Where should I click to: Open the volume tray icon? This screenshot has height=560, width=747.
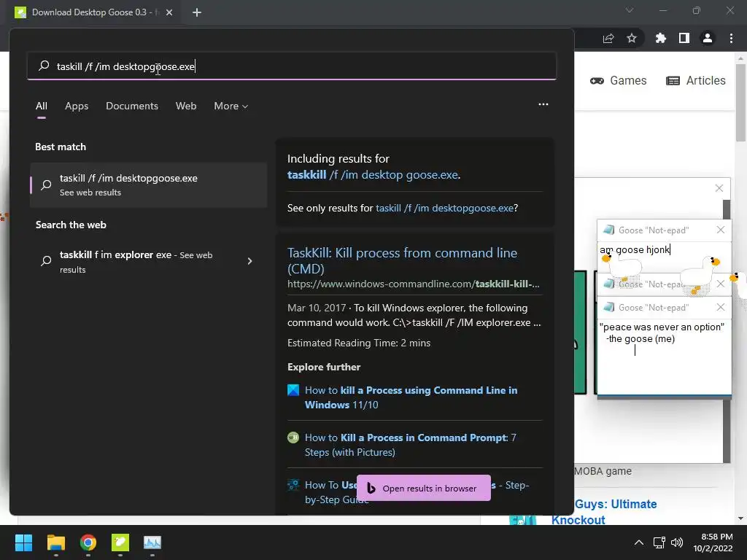click(x=676, y=542)
